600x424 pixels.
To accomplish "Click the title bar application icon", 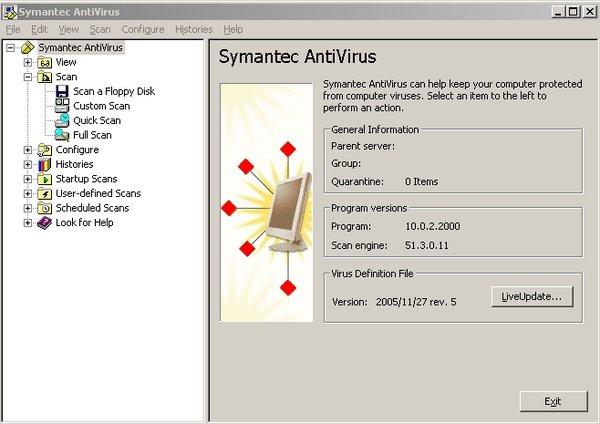I will [10, 12].
